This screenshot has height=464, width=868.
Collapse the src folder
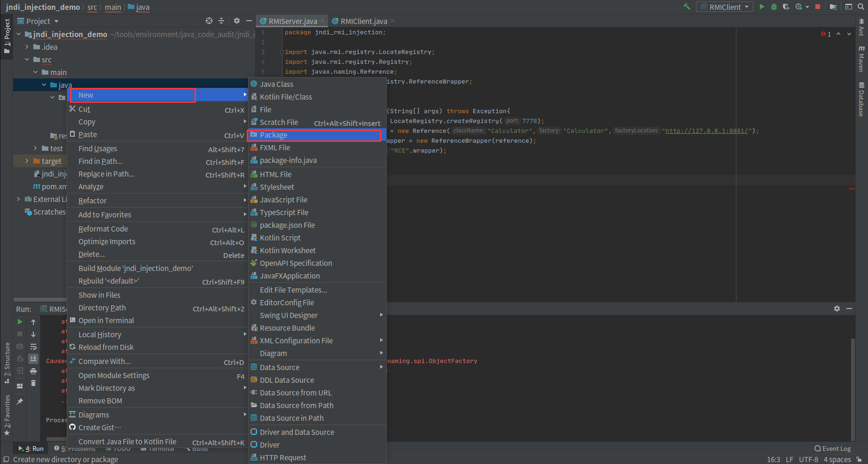coord(27,59)
